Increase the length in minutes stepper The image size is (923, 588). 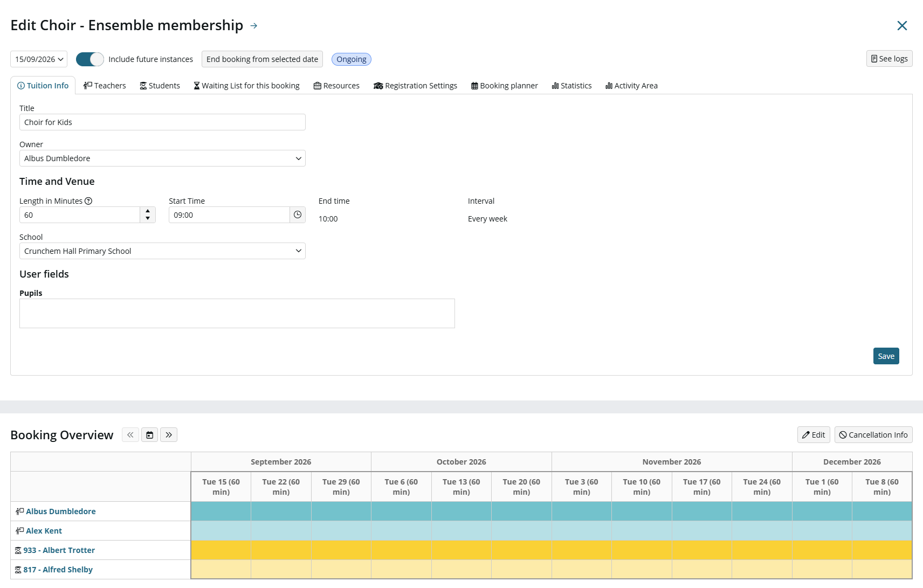click(148, 211)
